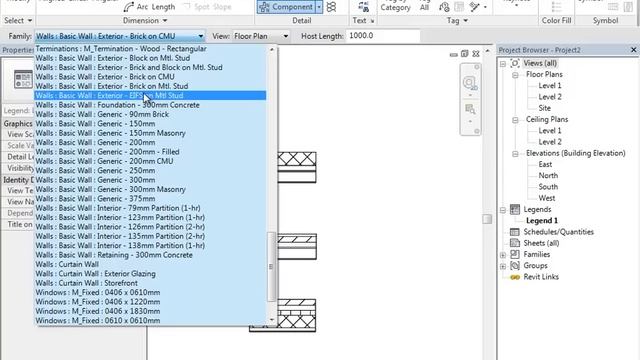Choose Interior - 126mm Partition (2-hr)
This screenshot has height=360, width=640.
point(150,227)
